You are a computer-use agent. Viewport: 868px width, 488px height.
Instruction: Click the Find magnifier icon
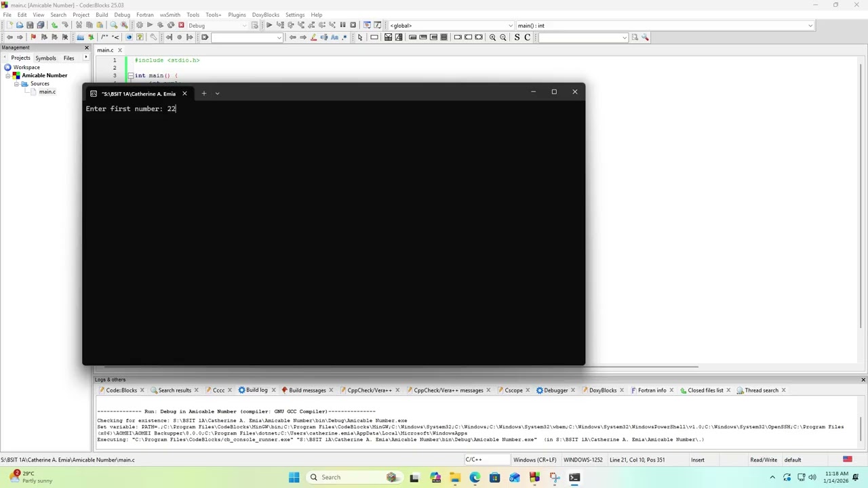(x=113, y=25)
